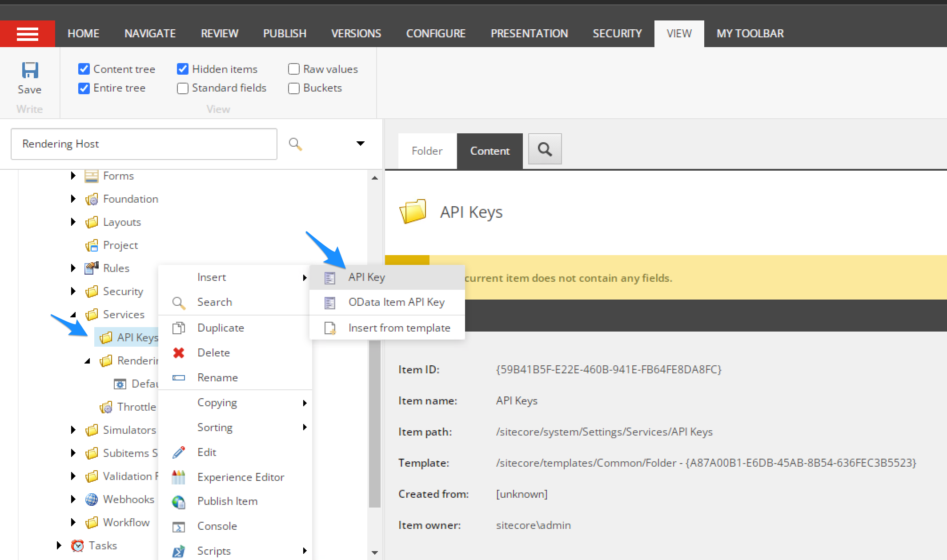Switch to the PRESENTATION ribbon tab

pos(529,34)
